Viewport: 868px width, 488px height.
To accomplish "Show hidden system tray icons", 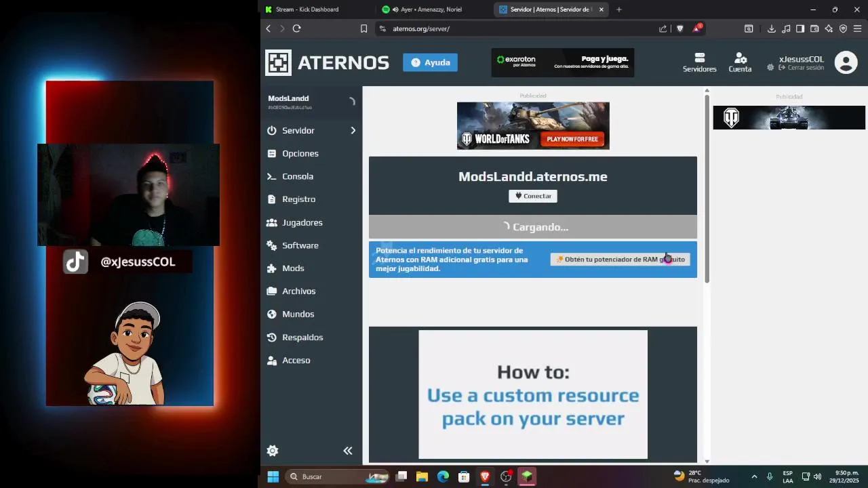I will click(754, 476).
